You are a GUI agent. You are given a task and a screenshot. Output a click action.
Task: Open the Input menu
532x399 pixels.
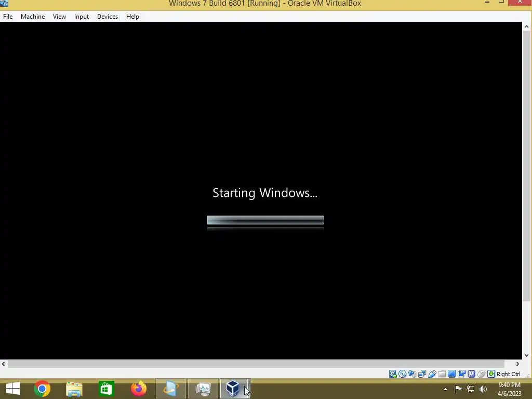(x=82, y=17)
